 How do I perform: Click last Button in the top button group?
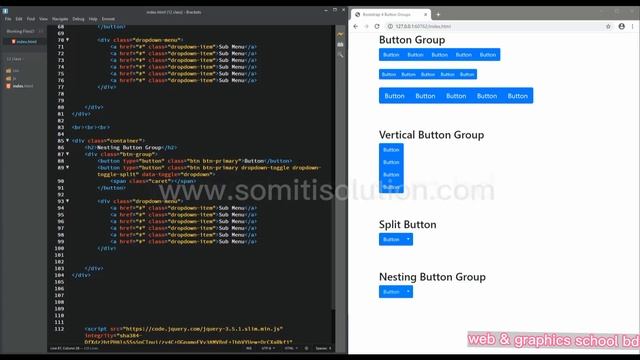coord(488,55)
